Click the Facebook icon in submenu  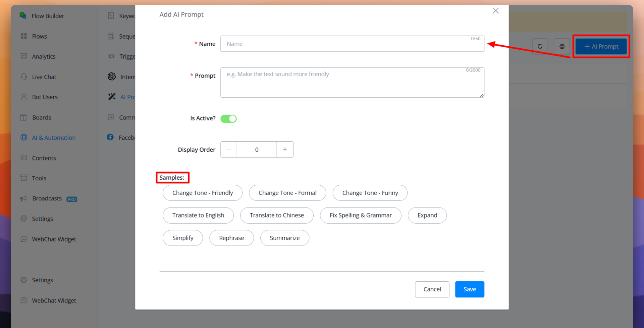coord(110,137)
